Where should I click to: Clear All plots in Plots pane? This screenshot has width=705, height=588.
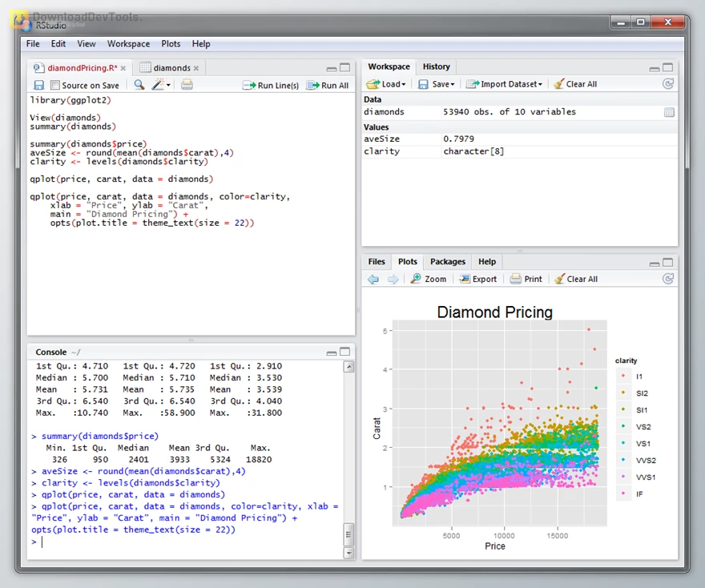click(576, 279)
